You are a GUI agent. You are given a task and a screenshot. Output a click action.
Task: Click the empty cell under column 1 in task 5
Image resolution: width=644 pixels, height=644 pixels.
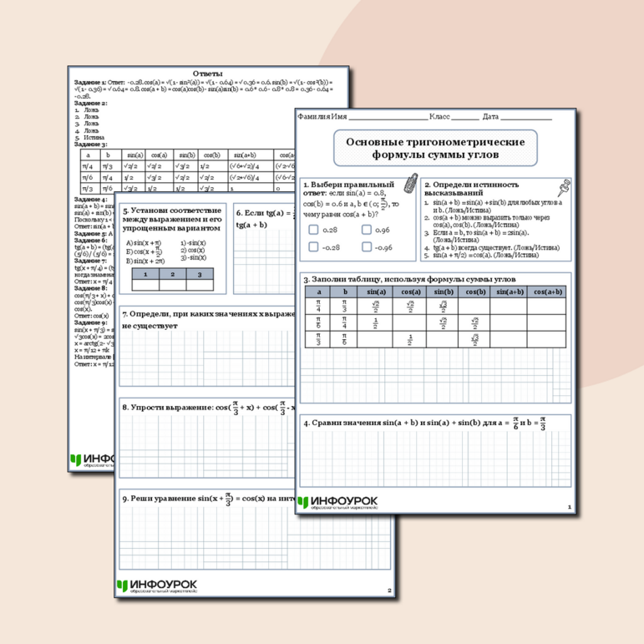click(145, 285)
